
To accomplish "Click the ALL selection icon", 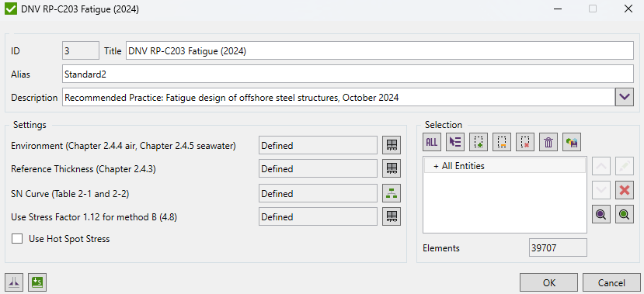I will (432, 142).
